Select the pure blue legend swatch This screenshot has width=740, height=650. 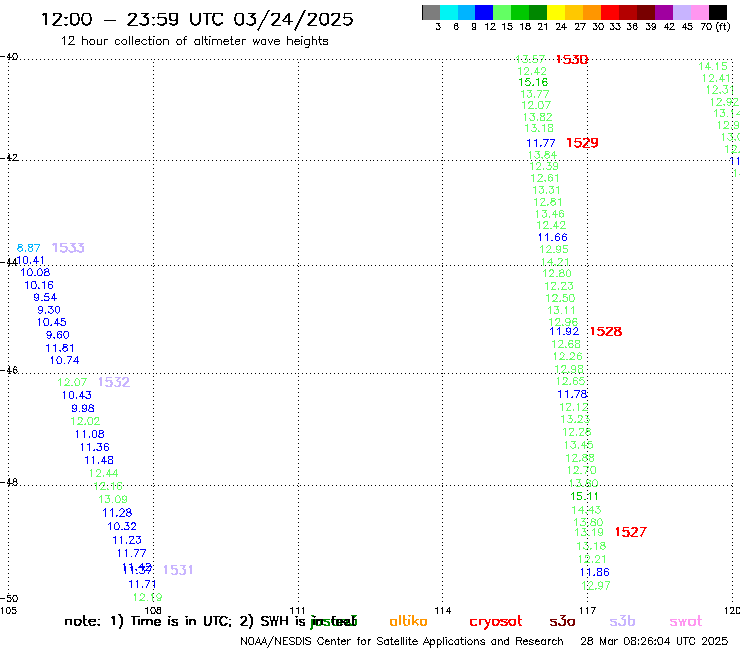tap(484, 12)
